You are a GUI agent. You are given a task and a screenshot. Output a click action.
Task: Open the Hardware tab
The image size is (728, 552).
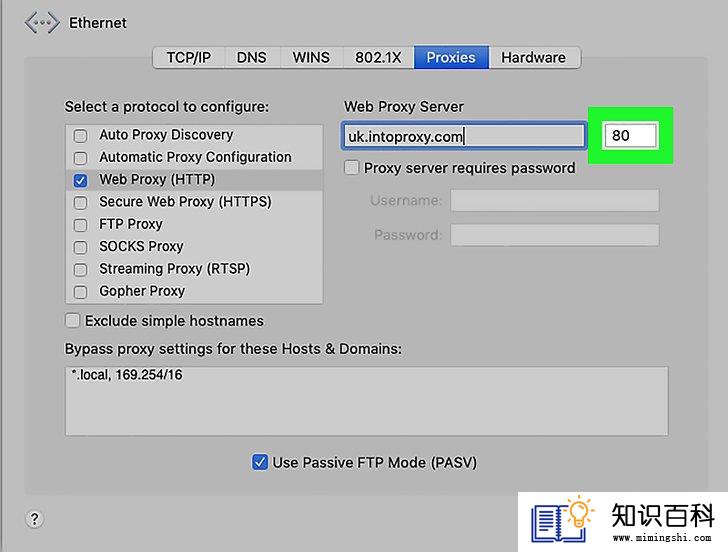[533, 58]
